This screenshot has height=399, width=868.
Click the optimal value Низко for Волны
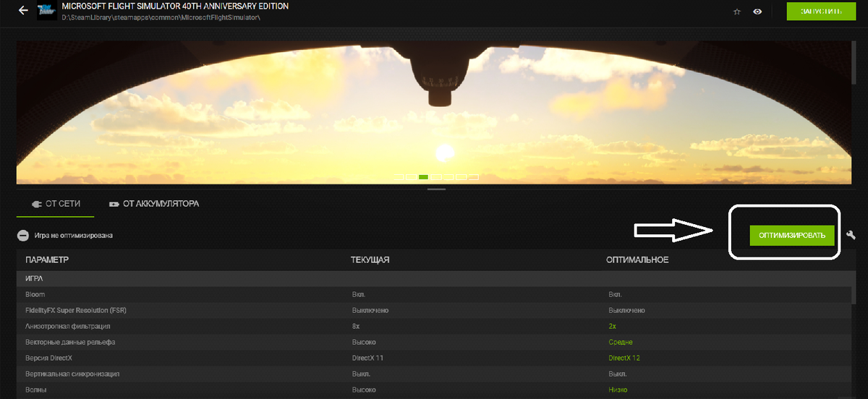click(x=618, y=390)
